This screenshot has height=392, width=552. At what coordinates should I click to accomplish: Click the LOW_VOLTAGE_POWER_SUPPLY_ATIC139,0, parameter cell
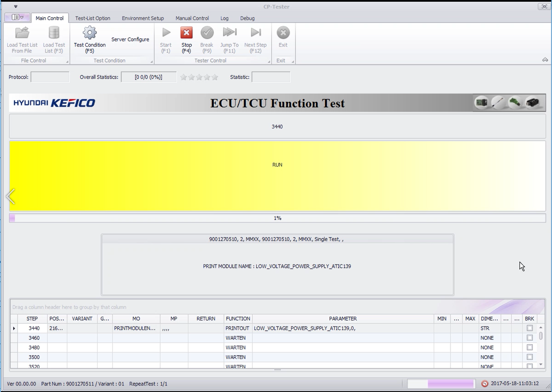(343, 328)
